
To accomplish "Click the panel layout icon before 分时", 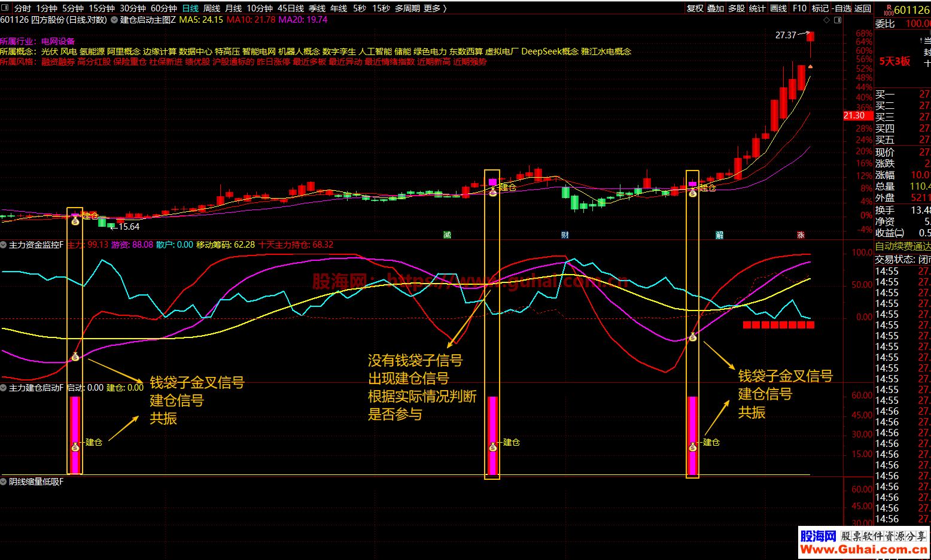I will (7, 8).
